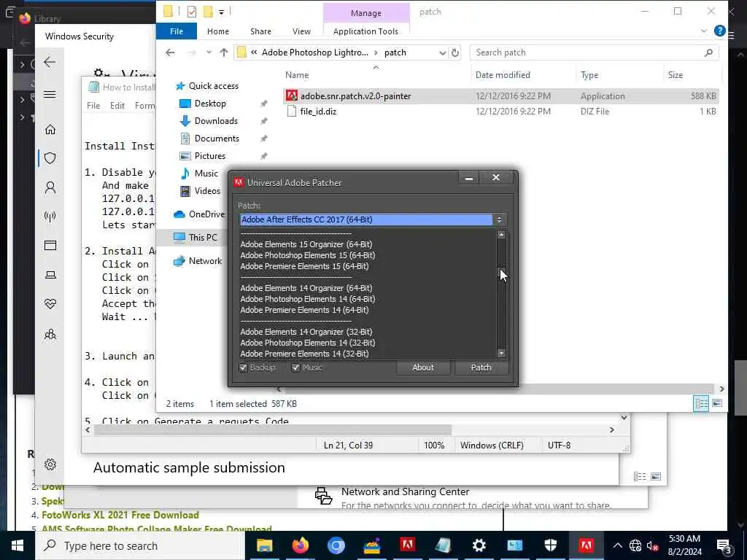747x560 pixels.
Task: Open Quick Access Toolbar customize dropdown
Action: (222, 12)
